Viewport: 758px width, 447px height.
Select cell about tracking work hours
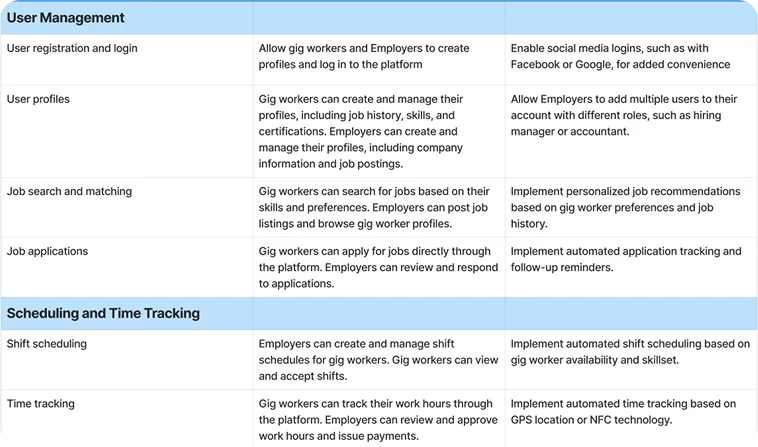point(378,419)
